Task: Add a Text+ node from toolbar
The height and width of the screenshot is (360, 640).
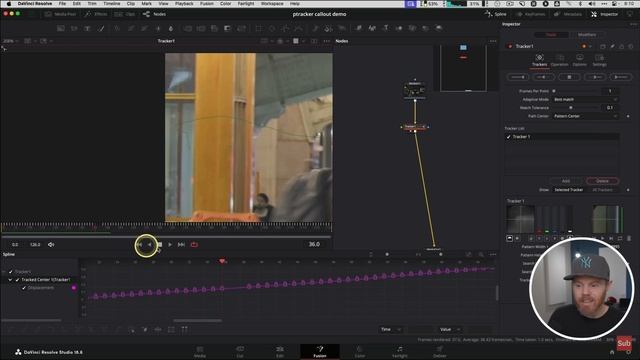Action: [87, 28]
